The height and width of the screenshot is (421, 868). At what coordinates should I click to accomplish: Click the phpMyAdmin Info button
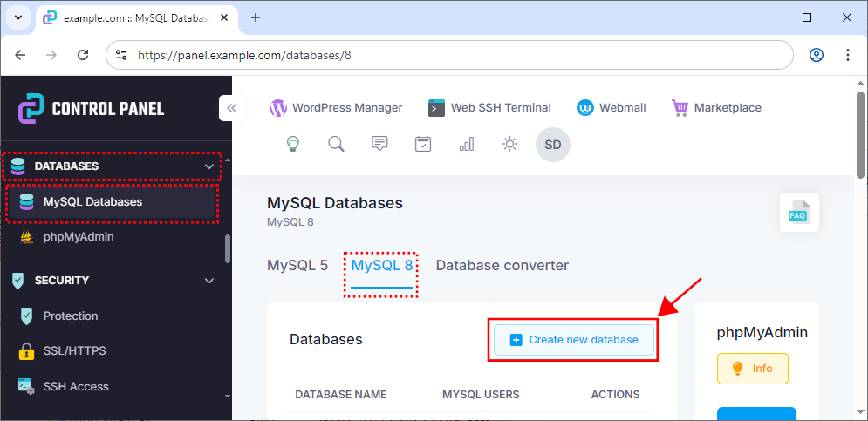752,369
